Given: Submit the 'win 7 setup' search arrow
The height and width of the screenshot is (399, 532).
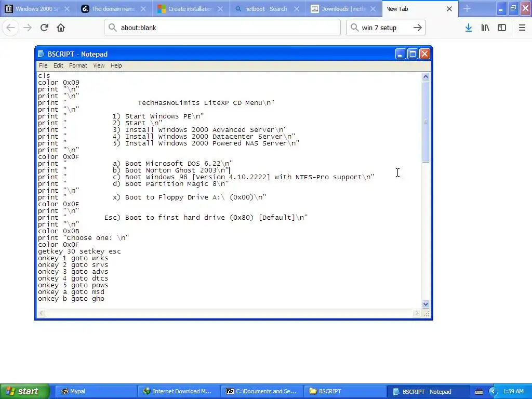Looking at the screenshot, I should pyautogui.click(x=418, y=28).
